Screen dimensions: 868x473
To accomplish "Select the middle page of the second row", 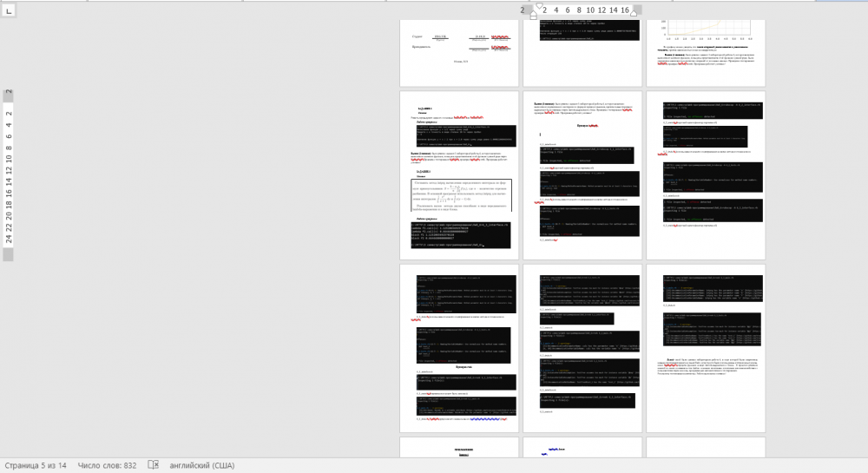I will pyautogui.click(x=582, y=175).
